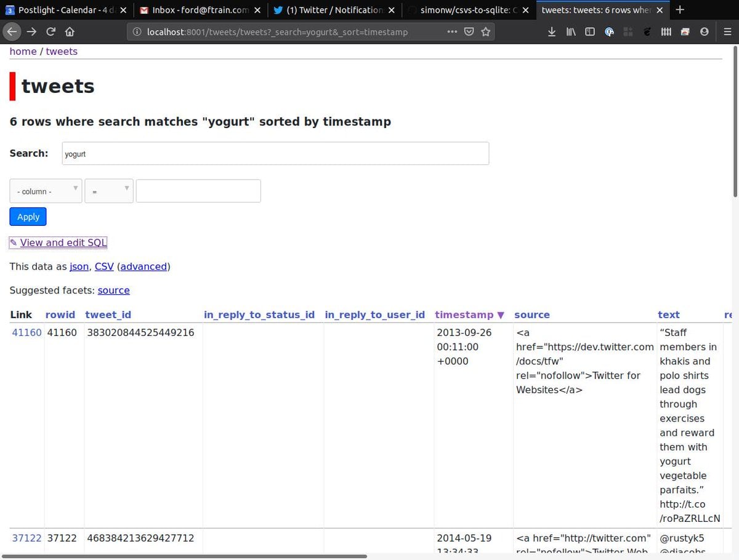Open the Library icon in toolbar
Screen dimensions: 739x560
pos(571,32)
